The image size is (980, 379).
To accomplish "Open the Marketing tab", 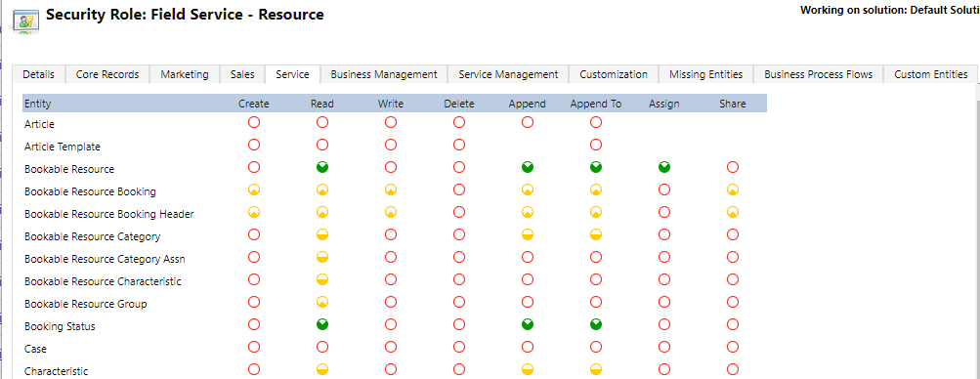I will [x=185, y=74].
